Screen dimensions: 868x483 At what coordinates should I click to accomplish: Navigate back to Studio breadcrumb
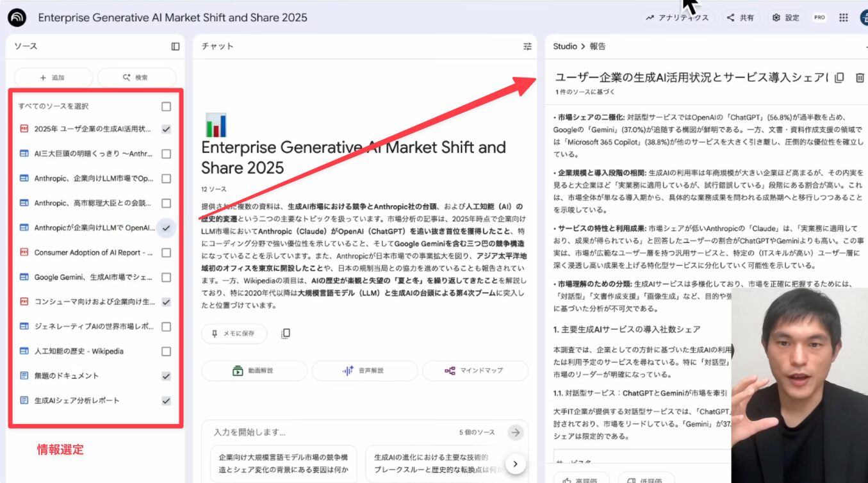pyautogui.click(x=564, y=46)
